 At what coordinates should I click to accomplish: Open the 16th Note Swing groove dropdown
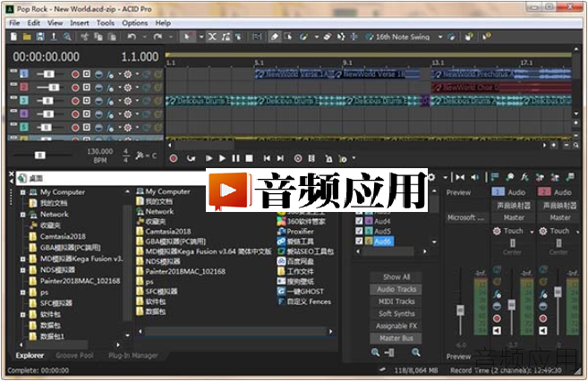point(440,37)
